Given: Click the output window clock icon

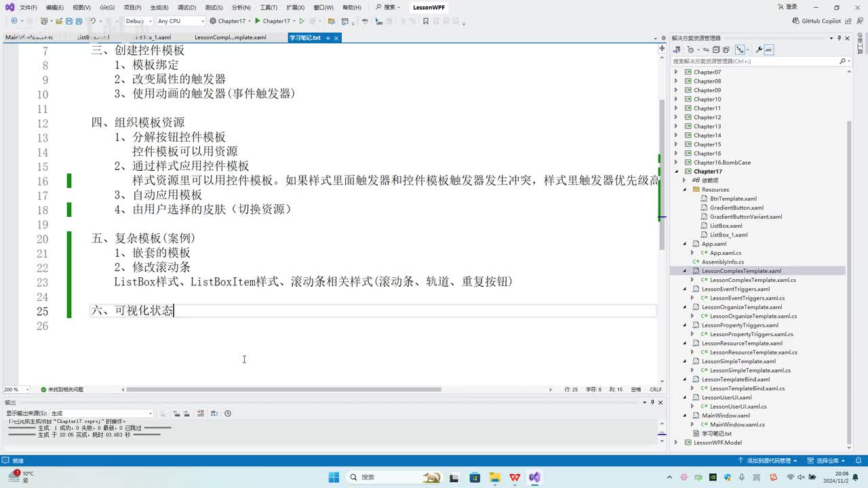Looking at the screenshot, I should [x=228, y=413].
